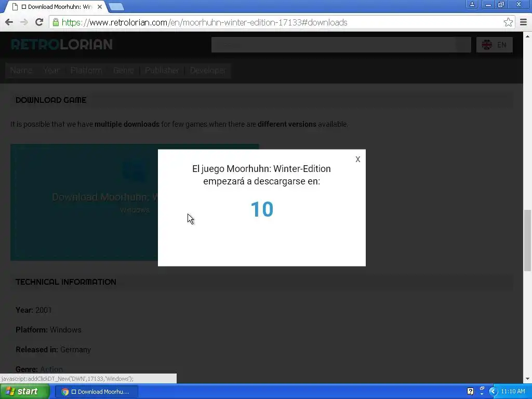Select the Download Moorhuhn tab
This screenshot has width=532, height=399.
[56, 7]
